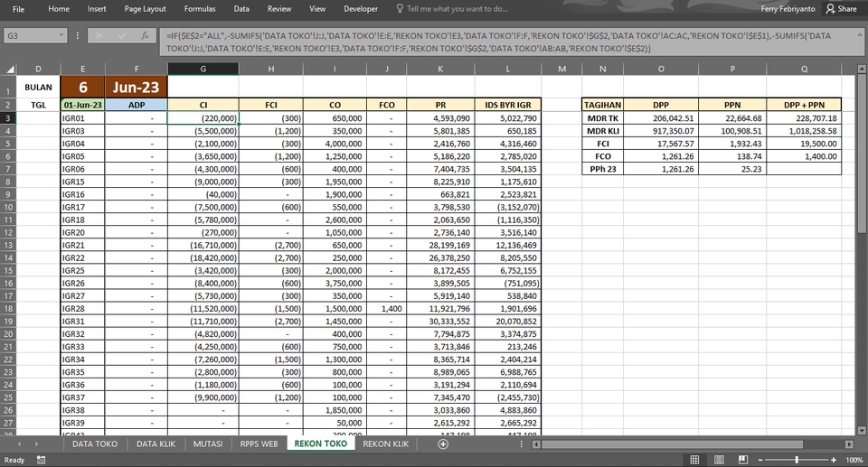The height and width of the screenshot is (467, 868).
Task: Click the zoom slider handle
Action: click(797, 460)
